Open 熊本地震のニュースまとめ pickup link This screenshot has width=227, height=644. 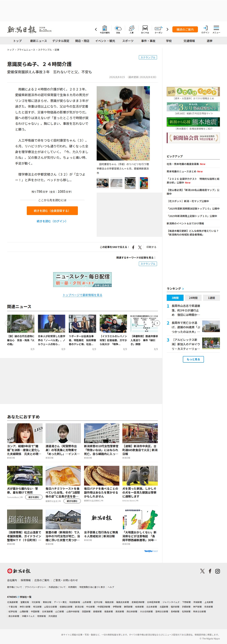181,171
